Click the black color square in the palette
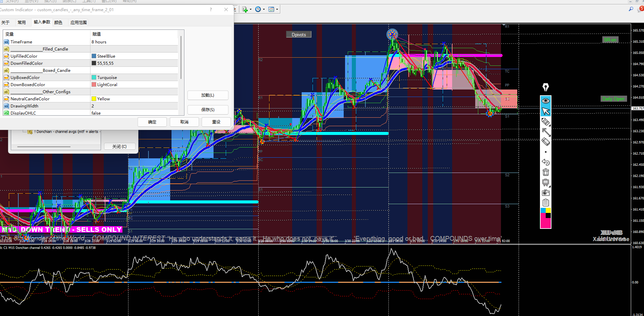This screenshot has height=316, width=644. point(548,216)
